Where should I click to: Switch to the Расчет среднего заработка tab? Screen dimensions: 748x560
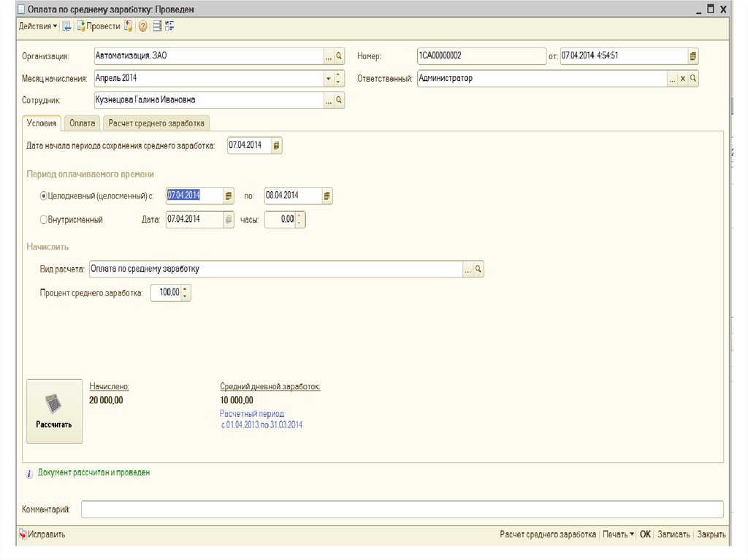tap(156, 123)
